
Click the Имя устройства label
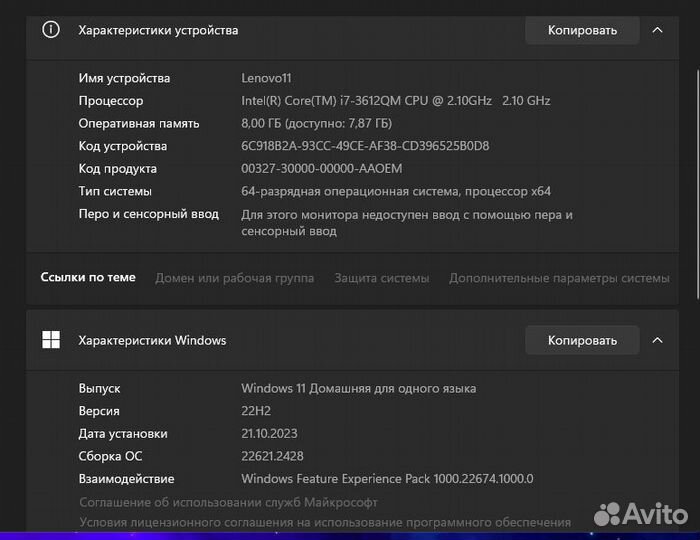pyautogui.click(x=124, y=78)
